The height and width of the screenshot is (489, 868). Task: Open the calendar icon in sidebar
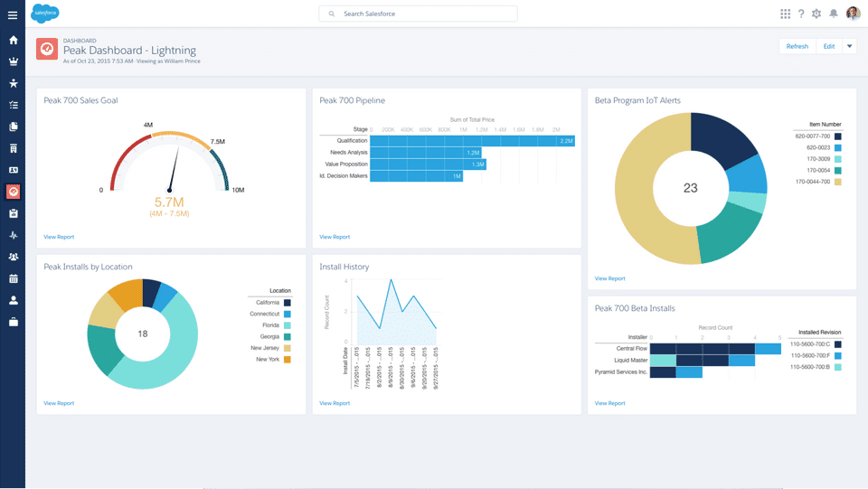coord(14,278)
